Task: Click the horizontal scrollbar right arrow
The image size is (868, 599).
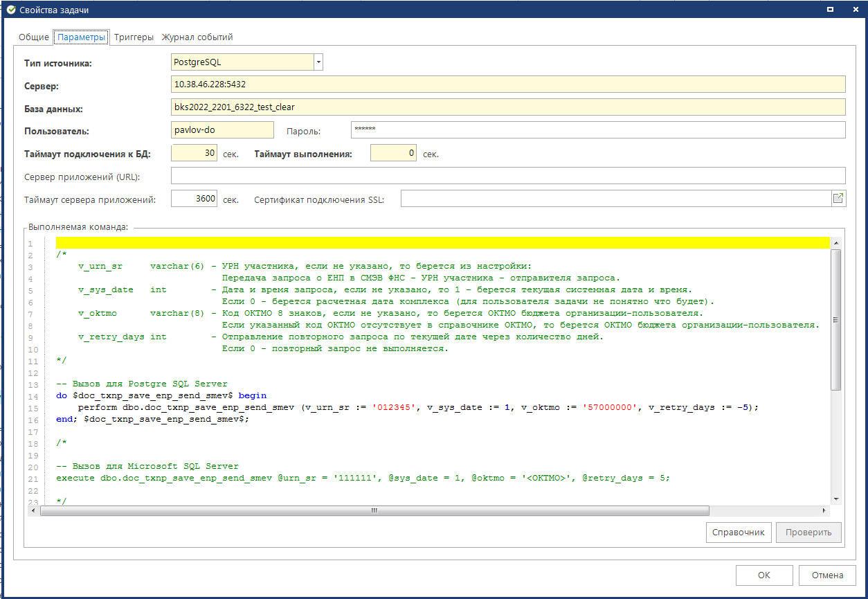Action: (824, 510)
